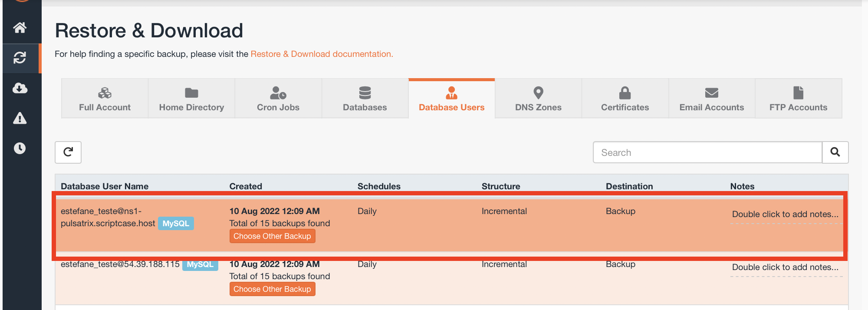This screenshot has height=310, width=868.
Task: Switch to the Certificates tab
Action: pyautogui.click(x=625, y=99)
